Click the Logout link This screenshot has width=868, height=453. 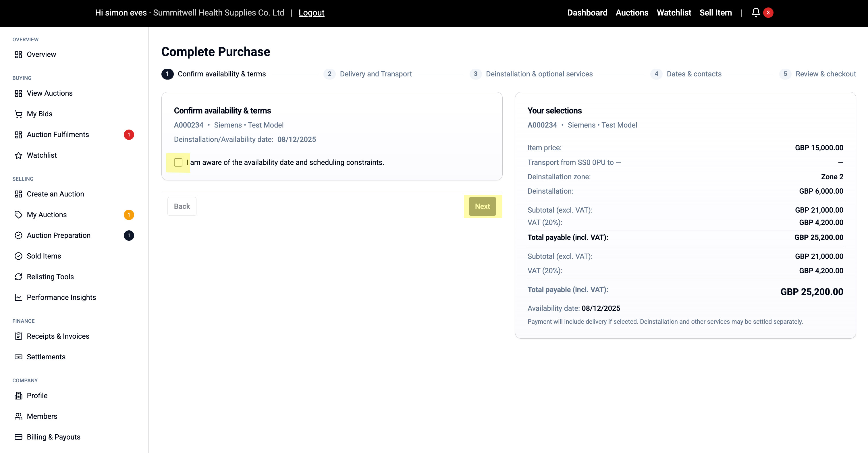[x=311, y=13]
